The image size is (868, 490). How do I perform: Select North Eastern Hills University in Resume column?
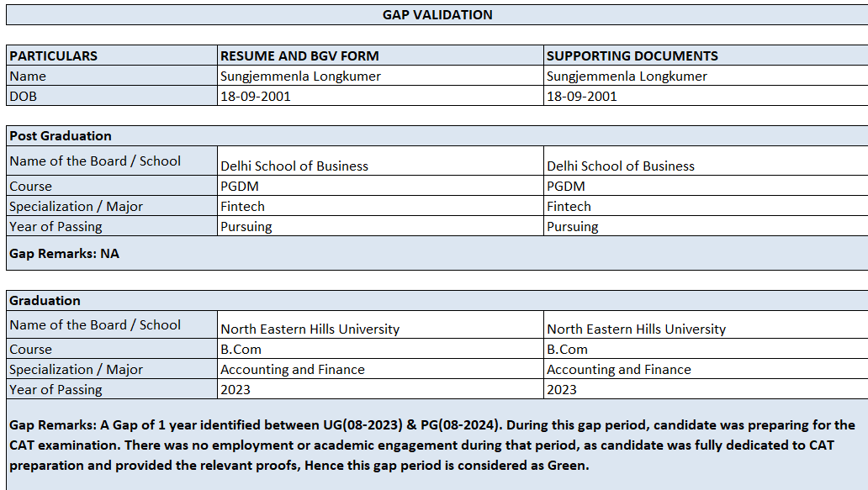[310, 329]
